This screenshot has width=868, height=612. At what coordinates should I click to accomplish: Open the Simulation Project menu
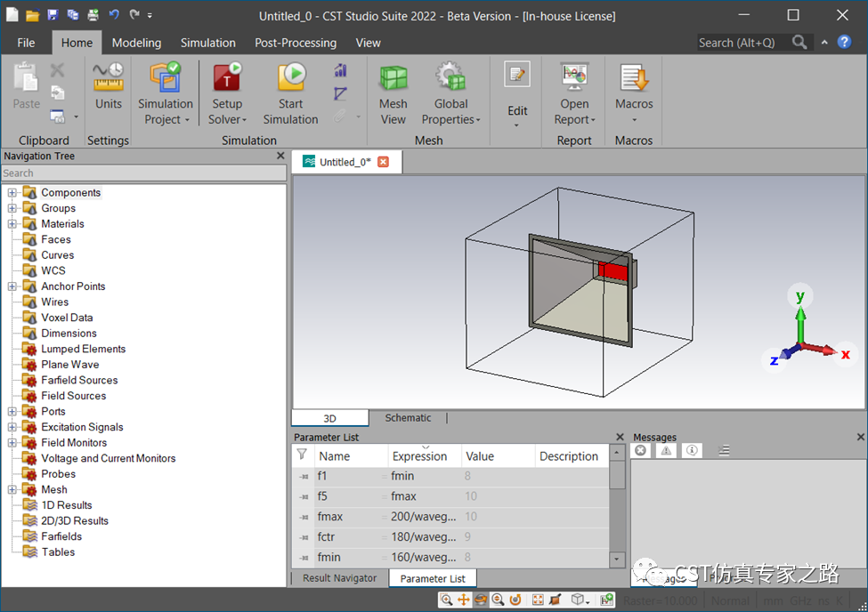point(166,93)
